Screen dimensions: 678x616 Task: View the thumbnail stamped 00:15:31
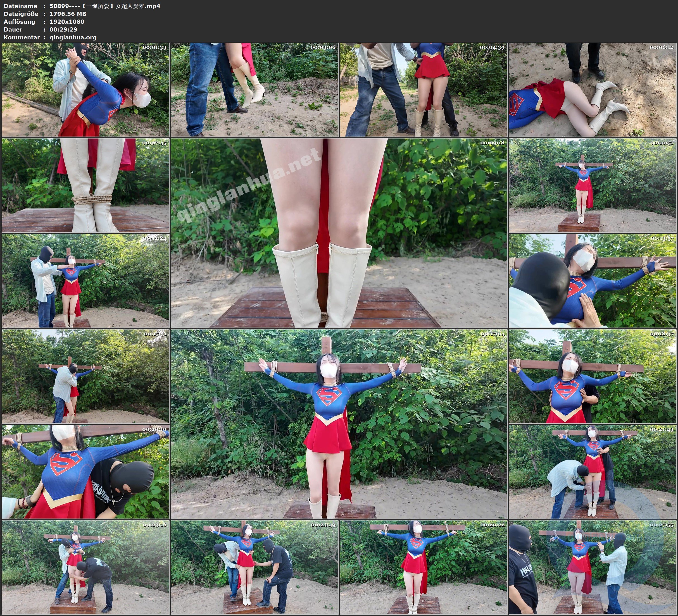click(x=85, y=376)
